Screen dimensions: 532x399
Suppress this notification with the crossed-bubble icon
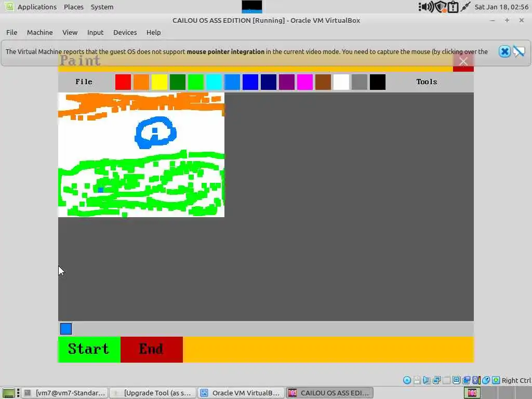pyautogui.click(x=519, y=51)
